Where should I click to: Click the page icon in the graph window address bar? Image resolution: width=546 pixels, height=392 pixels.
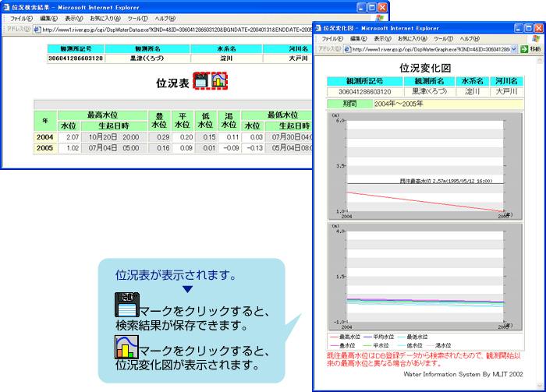click(x=346, y=49)
